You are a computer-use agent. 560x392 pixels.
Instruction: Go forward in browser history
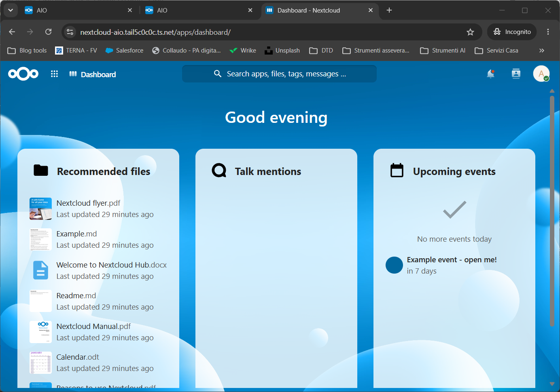click(30, 32)
